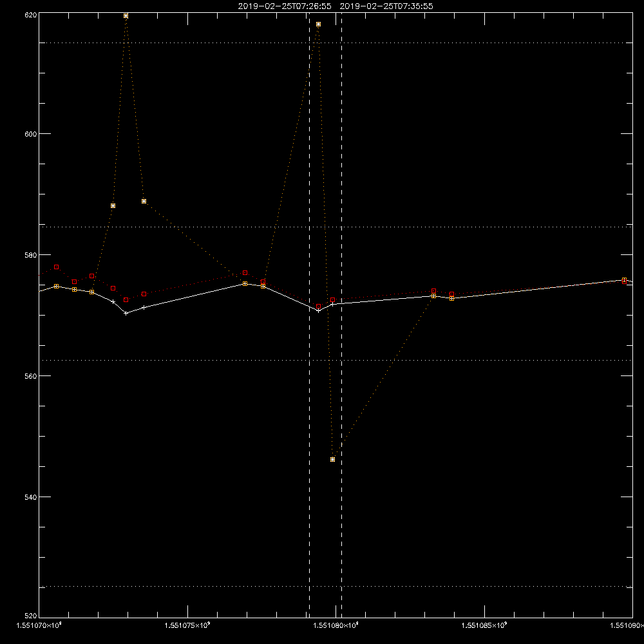Click the dotted threshold line just above 560
The image size is (644, 644).
[336, 360]
